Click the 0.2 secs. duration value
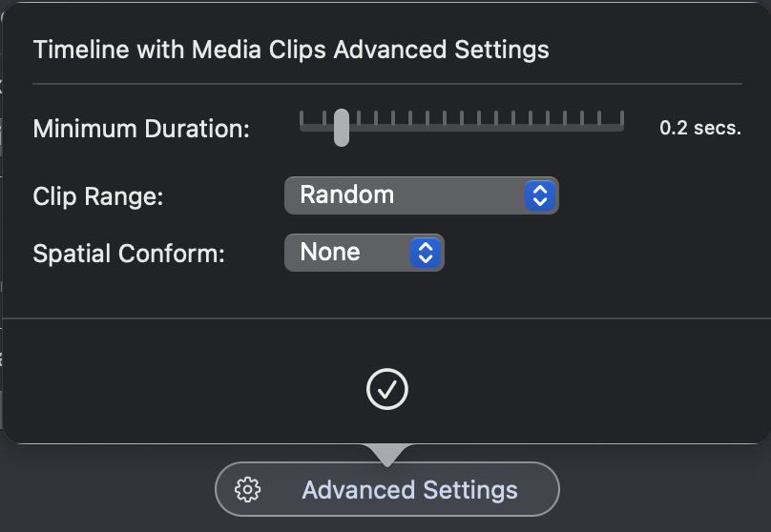This screenshot has height=532, width=771. coord(700,128)
